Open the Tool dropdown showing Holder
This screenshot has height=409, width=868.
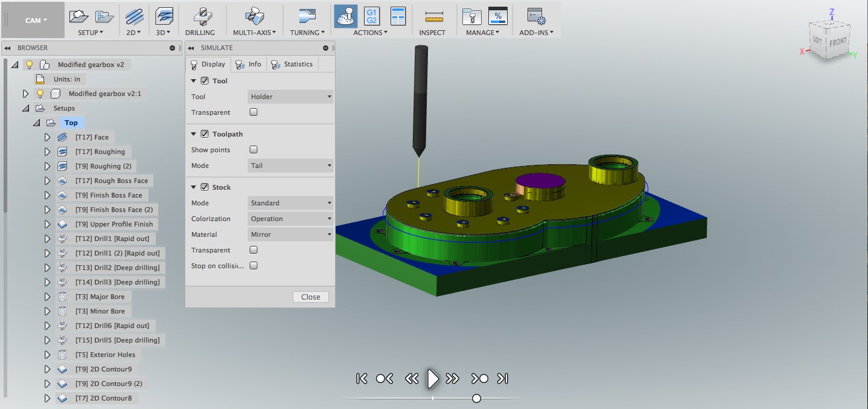point(290,96)
